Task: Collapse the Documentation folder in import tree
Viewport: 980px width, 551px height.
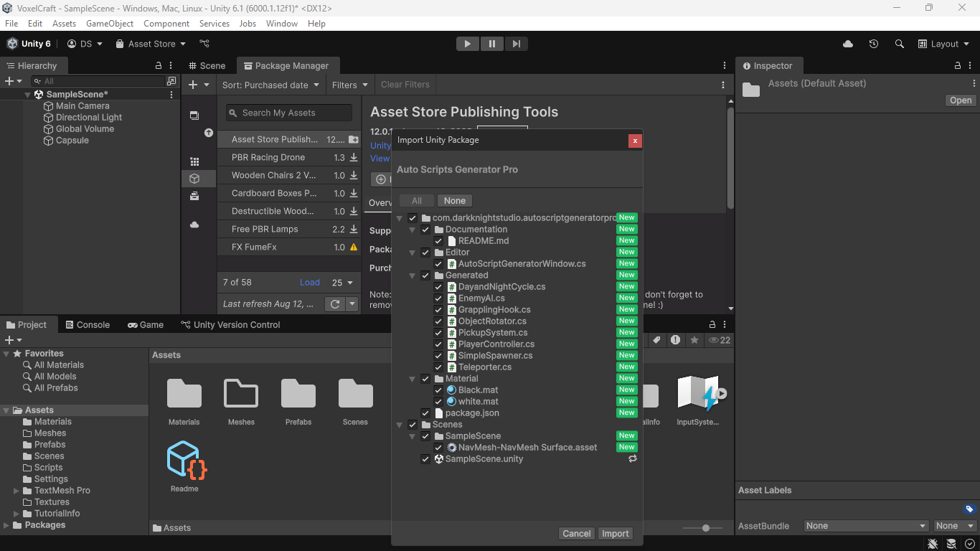Action: (x=413, y=230)
